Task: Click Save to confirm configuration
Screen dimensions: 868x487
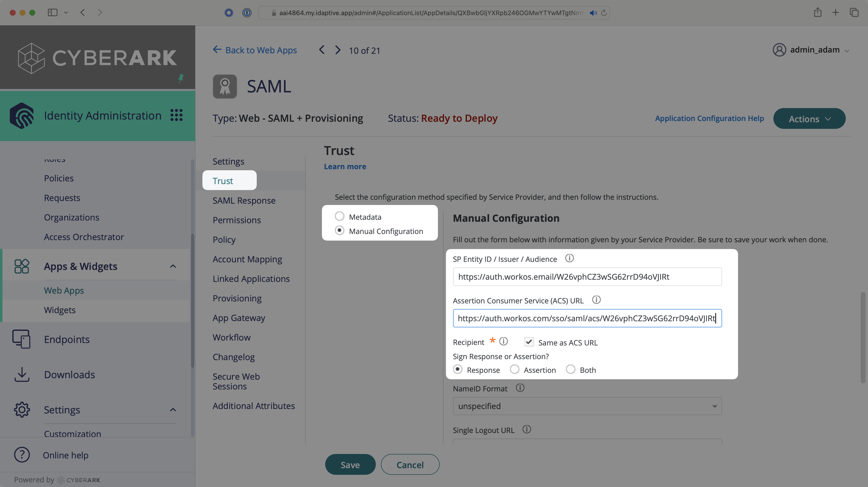Action: tap(350, 464)
